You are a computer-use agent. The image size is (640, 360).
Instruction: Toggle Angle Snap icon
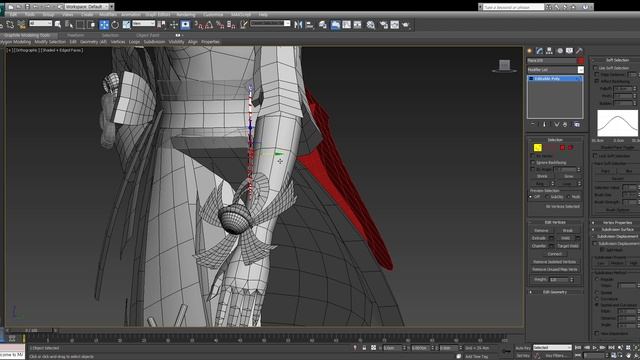pyautogui.click(x=209, y=25)
